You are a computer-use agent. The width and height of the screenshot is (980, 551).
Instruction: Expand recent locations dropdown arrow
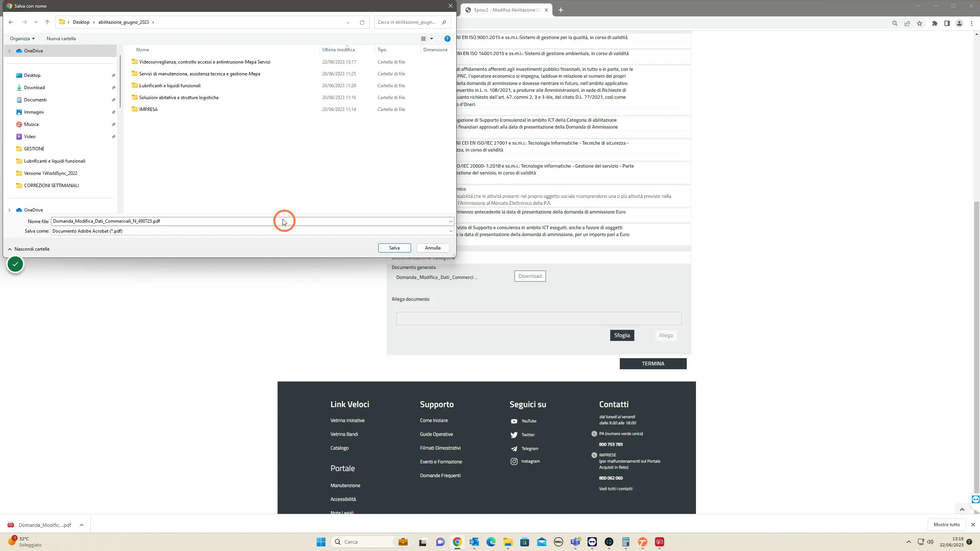pyautogui.click(x=36, y=22)
